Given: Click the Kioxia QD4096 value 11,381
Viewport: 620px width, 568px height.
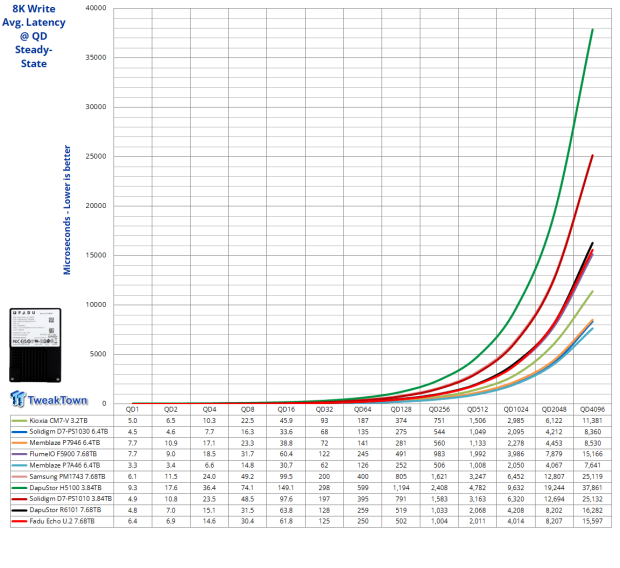Looking at the screenshot, I should (x=592, y=420).
